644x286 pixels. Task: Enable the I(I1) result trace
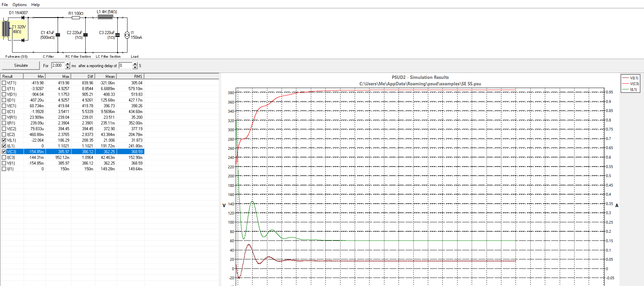click(x=4, y=169)
